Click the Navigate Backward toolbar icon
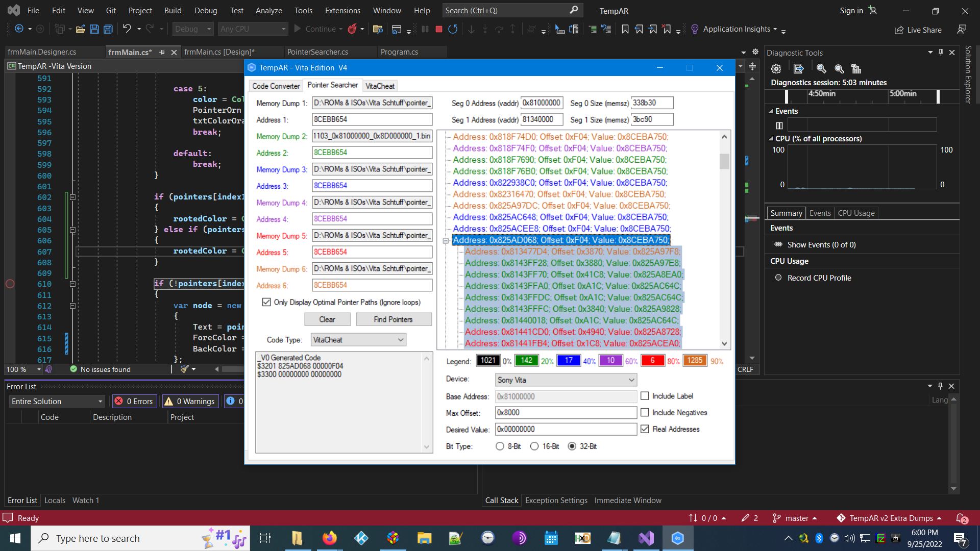 [19, 29]
